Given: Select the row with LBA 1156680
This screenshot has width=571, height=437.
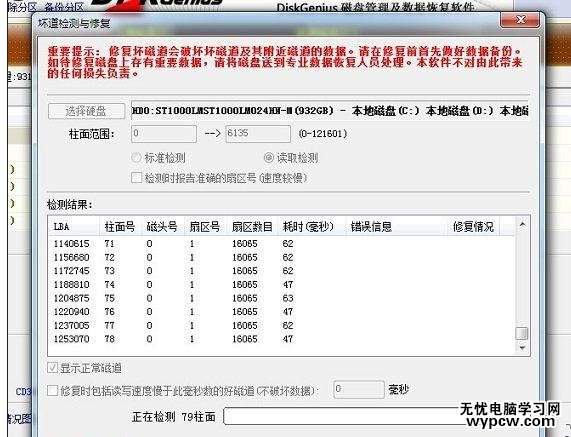Looking at the screenshot, I should pos(281,257).
